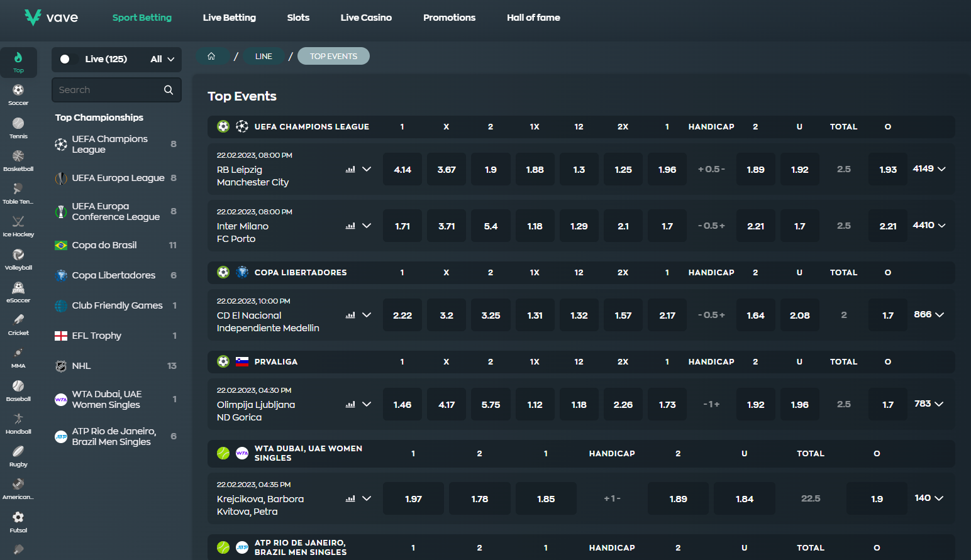The width and height of the screenshot is (971, 560).
Task: Select Table Tennis in the sports sidebar
Action: (x=18, y=193)
